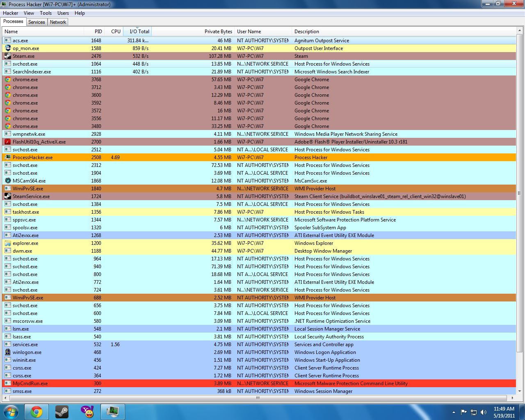Viewport: 525px width, 420px height.
Task: Click the wmpnetwk.exe process icon
Action: (x=8, y=134)
